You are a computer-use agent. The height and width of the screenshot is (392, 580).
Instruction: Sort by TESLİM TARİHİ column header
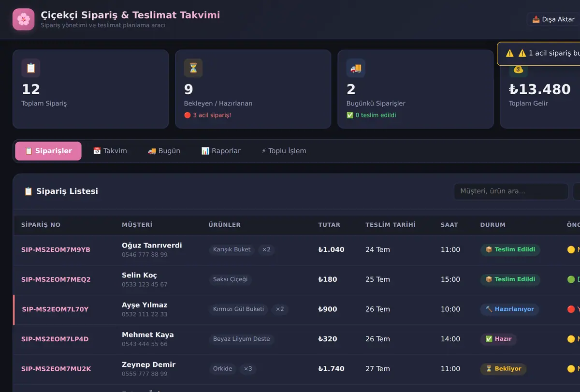tap(391, 225)
